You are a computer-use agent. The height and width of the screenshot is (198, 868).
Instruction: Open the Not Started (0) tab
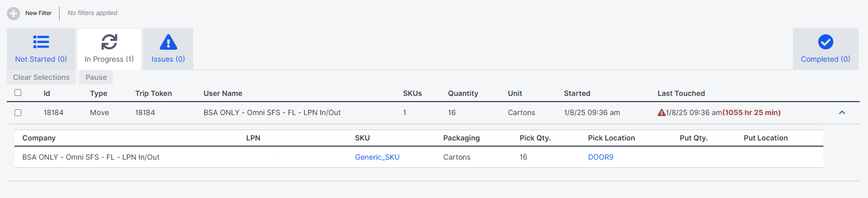pos(41,49)
